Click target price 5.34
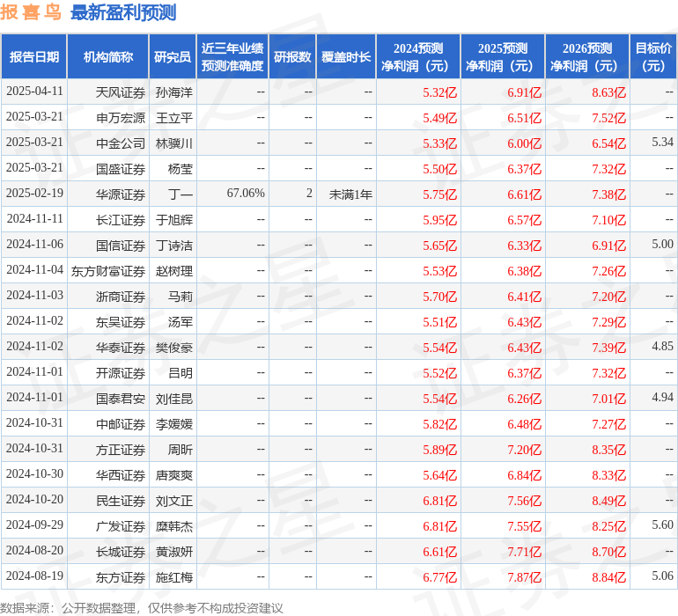Image resolution: width=678 pixels, height=616 pixels. [662, 143]
